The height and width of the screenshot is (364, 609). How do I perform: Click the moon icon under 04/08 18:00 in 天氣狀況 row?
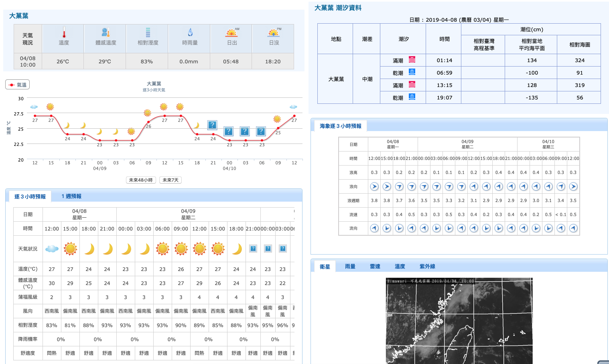[89, 249]
